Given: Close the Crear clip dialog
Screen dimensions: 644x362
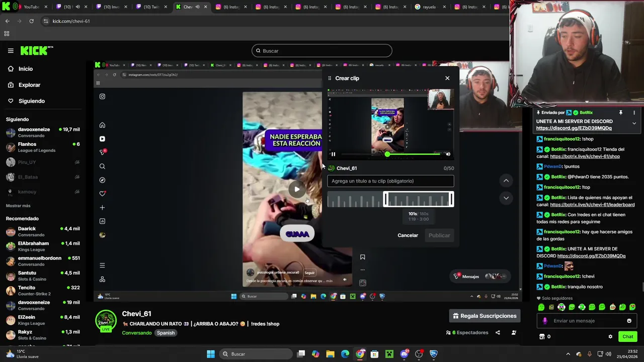Looking at the screenshot, I should click(x=447, y=78).
